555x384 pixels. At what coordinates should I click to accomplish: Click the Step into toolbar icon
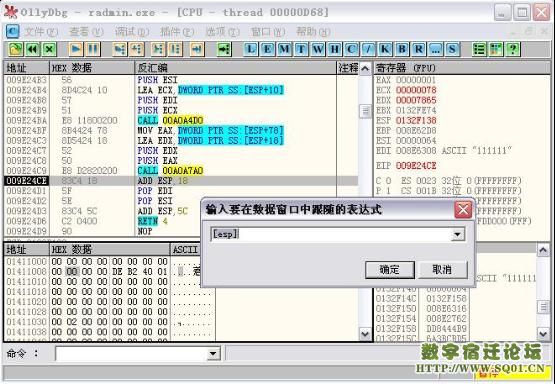(119, 49)
